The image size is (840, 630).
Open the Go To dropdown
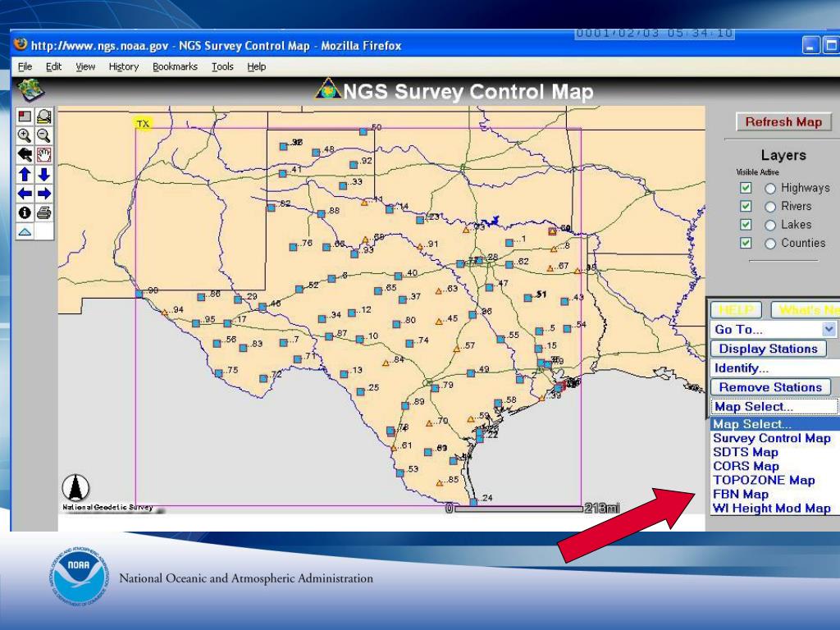774,330
